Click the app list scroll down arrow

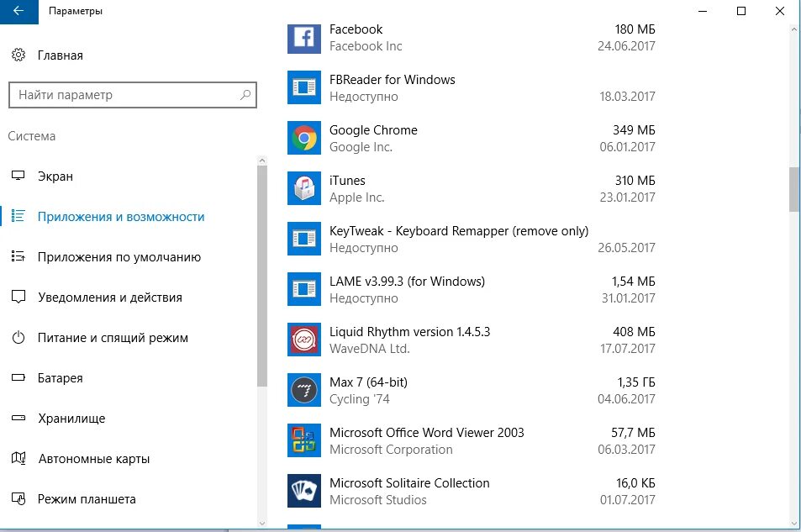click(794, 523)
